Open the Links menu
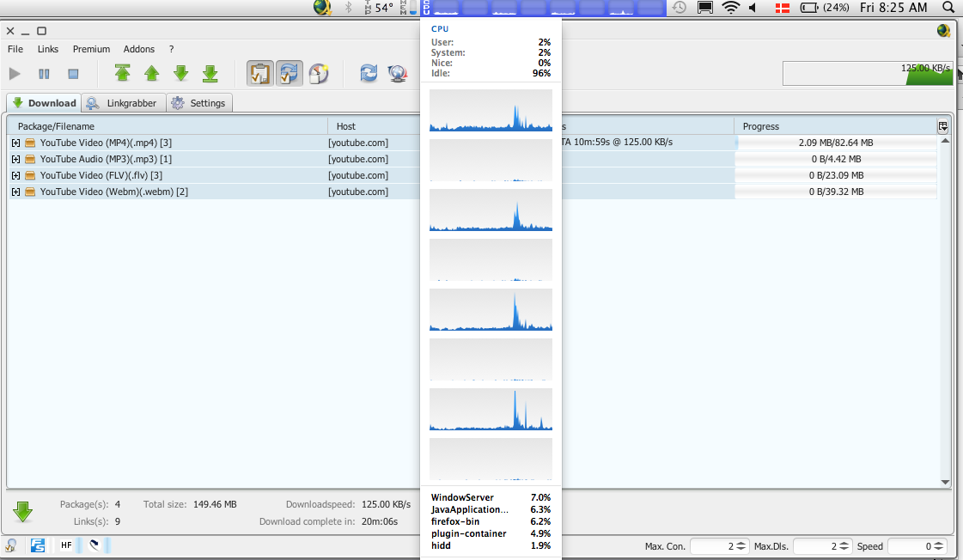This screenshot has height=560, width=963. point(48,49)
